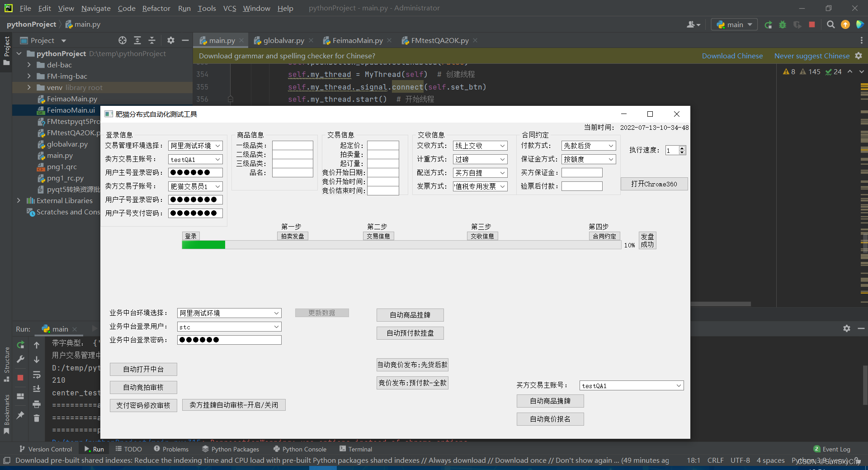
Task: Start debugging with the Debug icon
Action: coord(783,24)
